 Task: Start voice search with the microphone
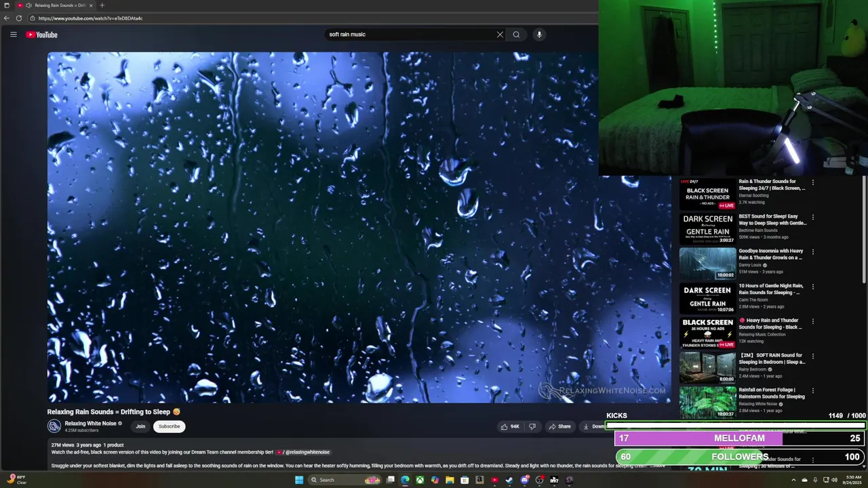(x=539, y=35)
